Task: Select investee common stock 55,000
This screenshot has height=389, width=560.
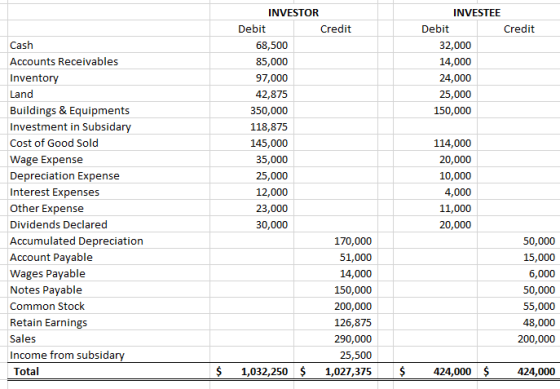Action: (539, 306)
